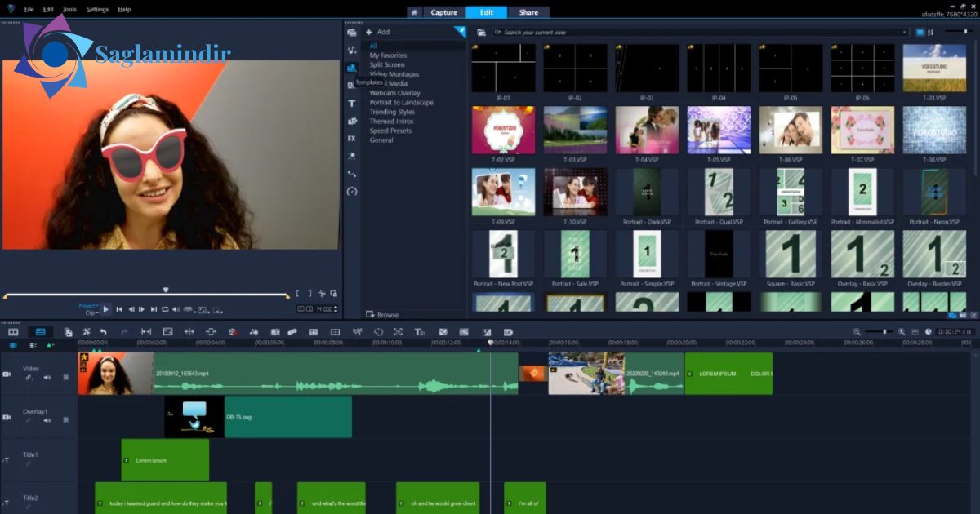Switch to Storyboard view
The height and width of the screenshot is (514, 980).
(x=13, y=331)
